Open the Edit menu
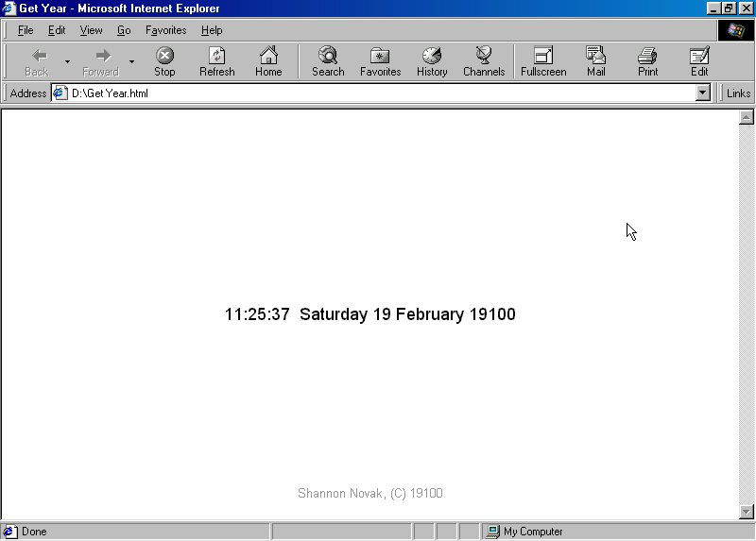756x541 pixels. point(57,30)
